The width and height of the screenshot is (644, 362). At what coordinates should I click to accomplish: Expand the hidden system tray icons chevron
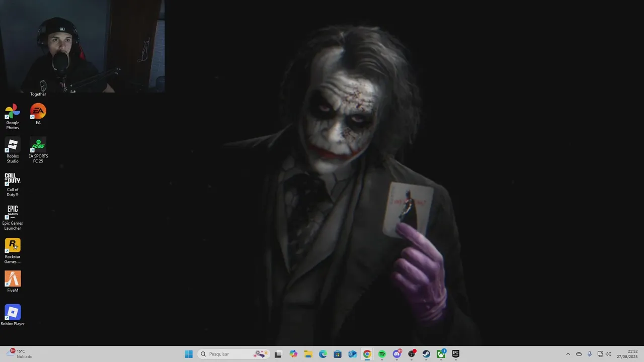(568, 354)
